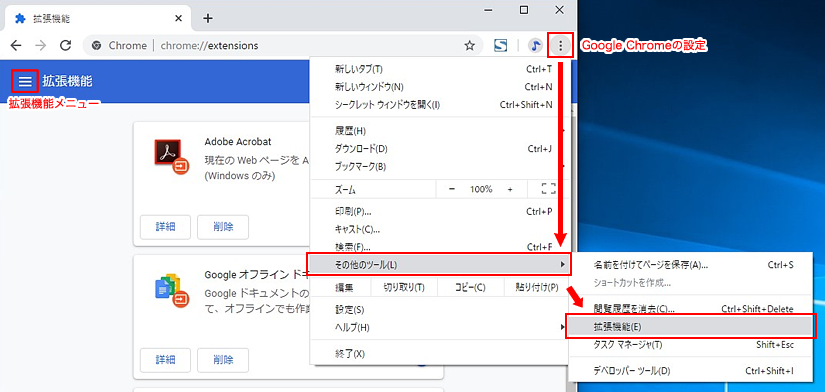Image resolution: width=825 pixels, height=392 pixels.
Task: Choose デベロッパー ツール(D) in the submenu
Action: coord(691,371)
